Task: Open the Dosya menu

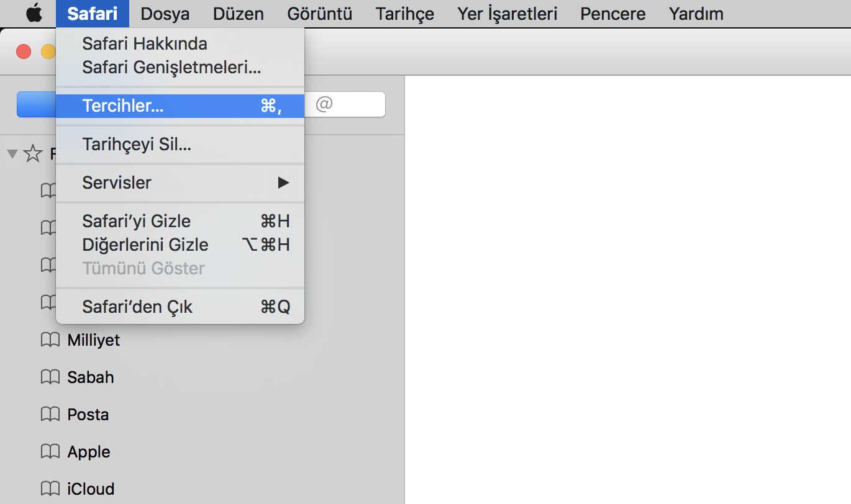Action: [165, 13]
